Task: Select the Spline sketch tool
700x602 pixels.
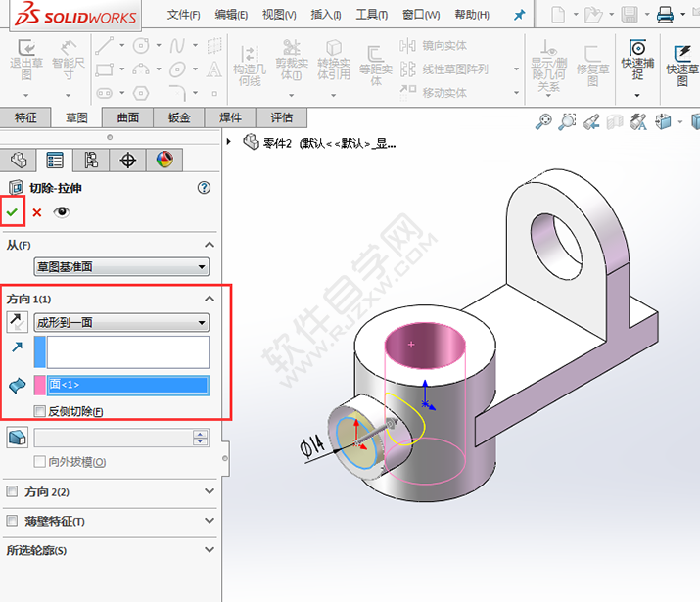Action: click(177, 45)
